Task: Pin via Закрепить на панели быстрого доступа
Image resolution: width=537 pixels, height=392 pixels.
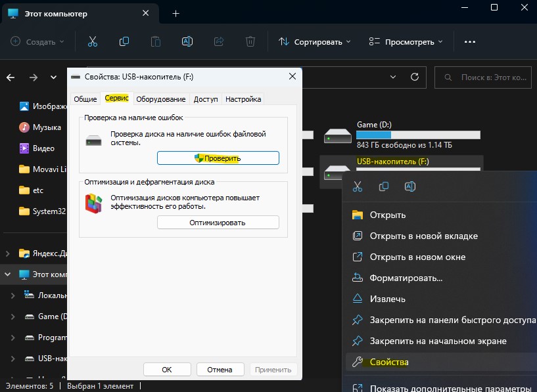Action: coord(441,320)
